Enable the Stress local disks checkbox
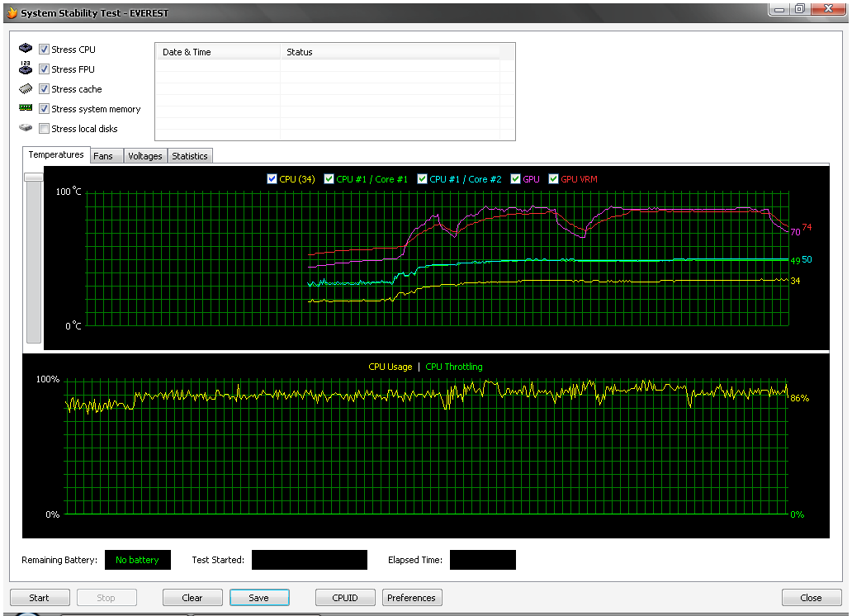852x616 pixels. 45,129
